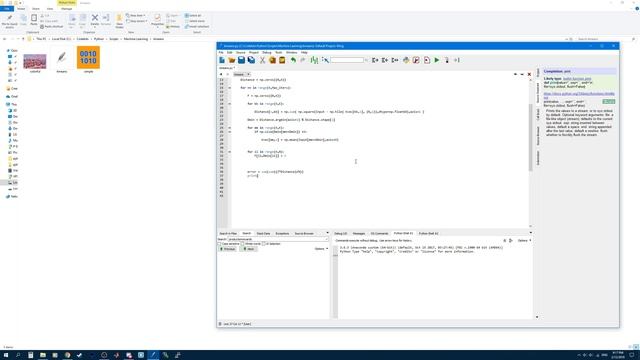Click the Previous search button
This screenshot has height=360, width=640.
[227, 249]
